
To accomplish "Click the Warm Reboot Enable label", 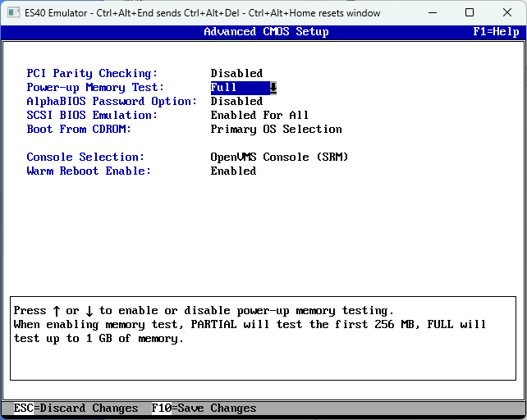I will (x=89, y=171).
